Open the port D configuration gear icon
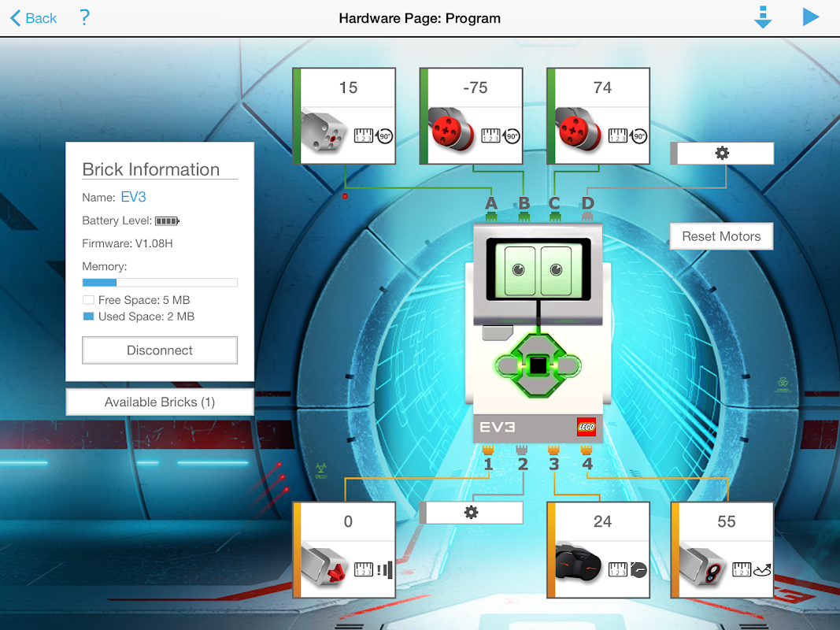 [x=722, y=153]
